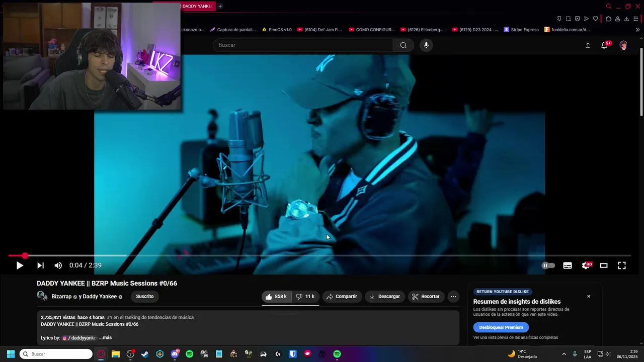
Task: Open the funidelia.com.ar bookmark
Action: [x=567, y=30]
